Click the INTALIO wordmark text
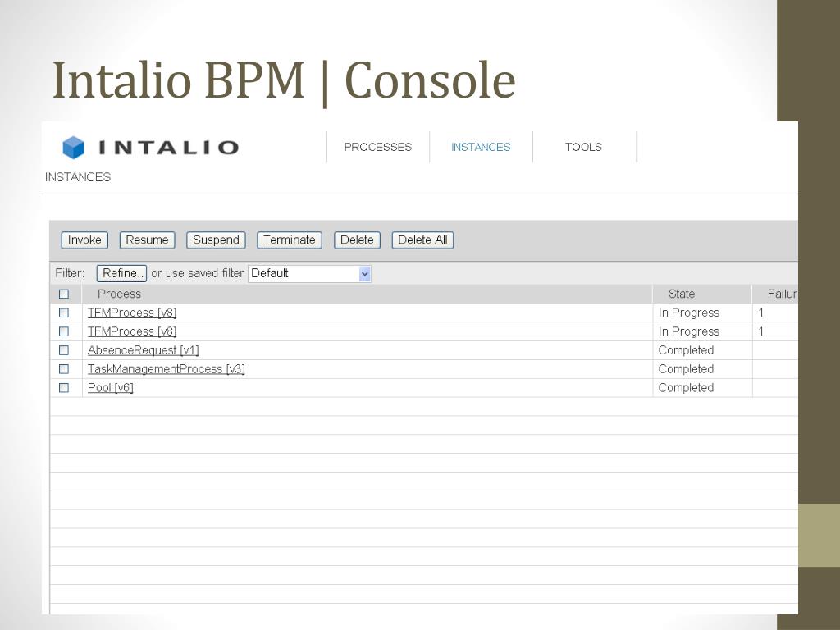Image resolution: width=840 pixels, height=630 pixels. 169,148
